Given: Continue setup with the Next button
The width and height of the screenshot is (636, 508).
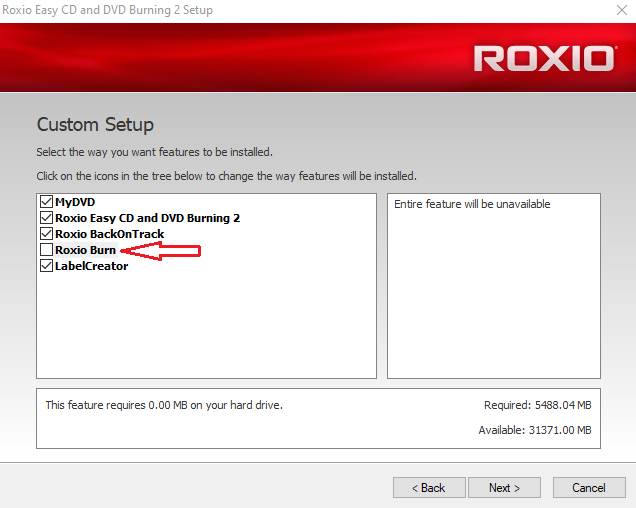Looking at the screenshot, I should 504,487.
